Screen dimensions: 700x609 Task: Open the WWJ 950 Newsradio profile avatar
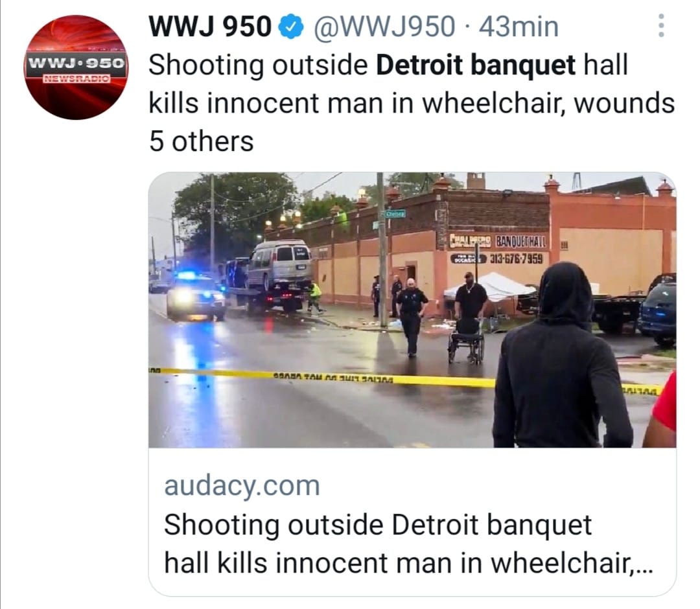pos(76,67)
